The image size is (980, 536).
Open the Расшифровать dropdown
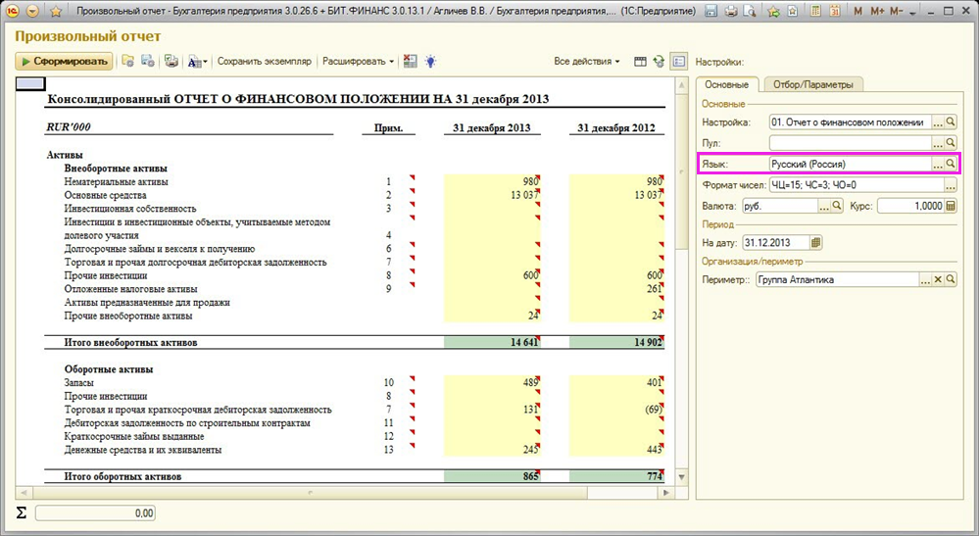click(358, 61)
